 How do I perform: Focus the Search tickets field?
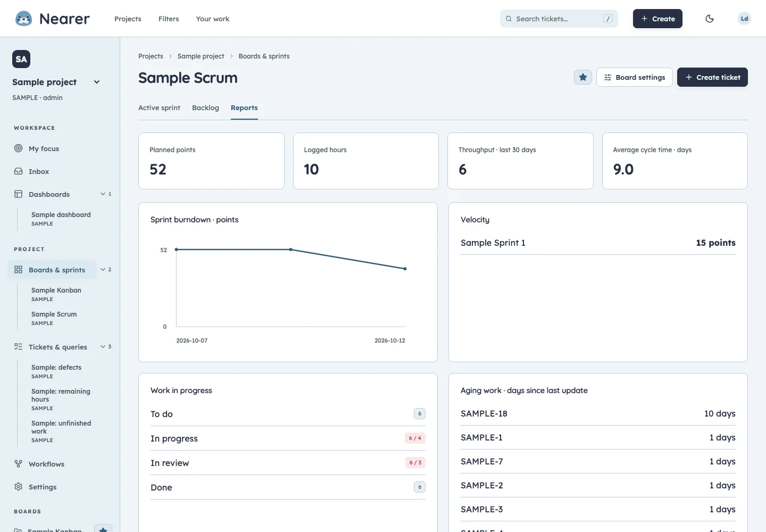pos(559,19)
